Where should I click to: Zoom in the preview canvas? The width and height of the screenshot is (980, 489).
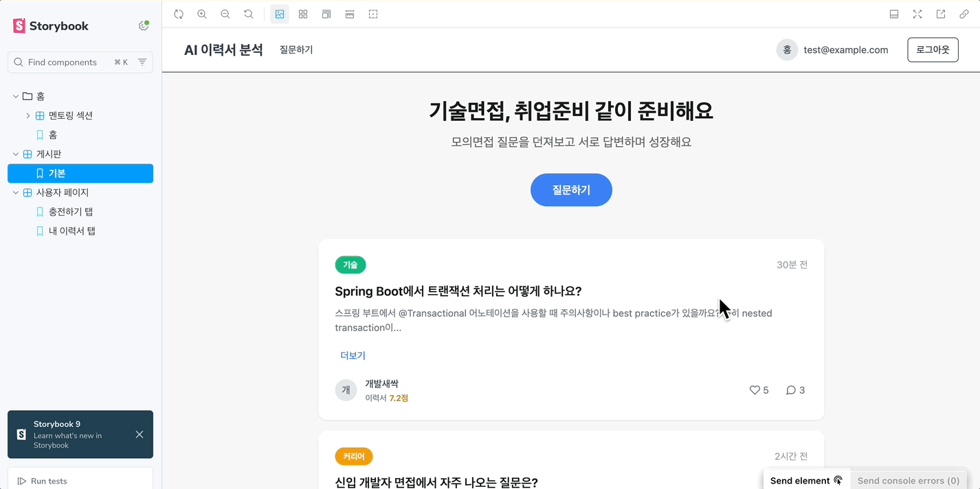pos(202,14)
